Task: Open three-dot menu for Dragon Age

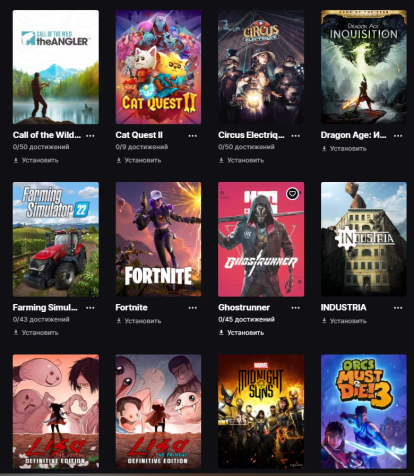Action: (398, 136)
